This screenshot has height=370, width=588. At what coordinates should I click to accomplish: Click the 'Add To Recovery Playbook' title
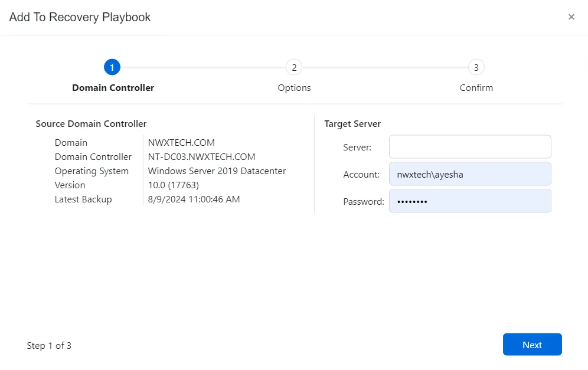point(80,17)
